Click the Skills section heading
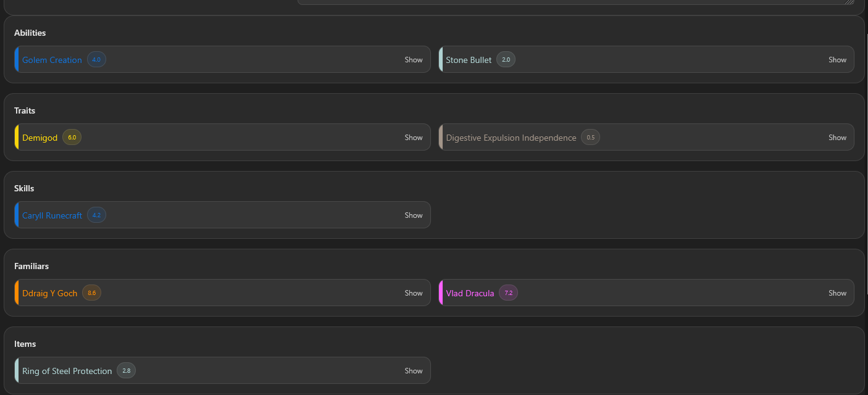Image resolution: width=868 pixels, height=395 pixels. click(x=24, y=188)
